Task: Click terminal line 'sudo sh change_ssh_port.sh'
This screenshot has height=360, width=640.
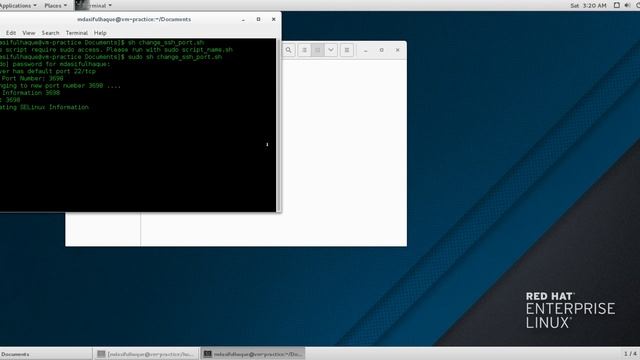Action: pos(175,57)
